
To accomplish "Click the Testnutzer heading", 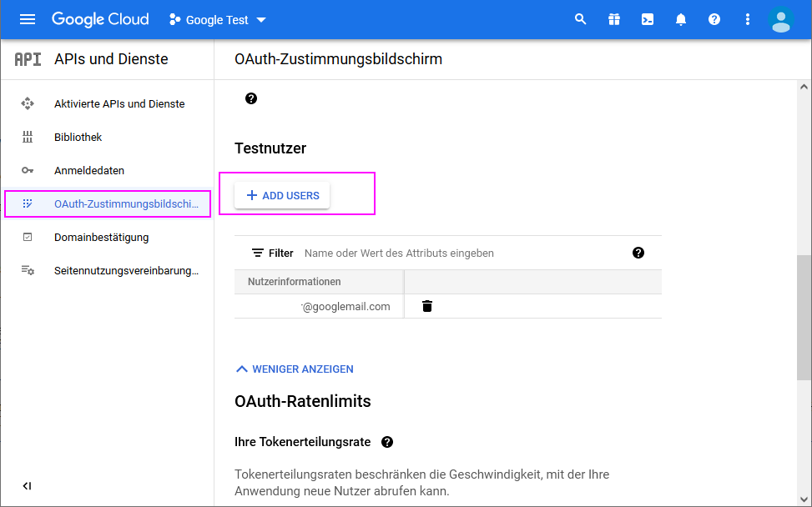I will 270,148.
